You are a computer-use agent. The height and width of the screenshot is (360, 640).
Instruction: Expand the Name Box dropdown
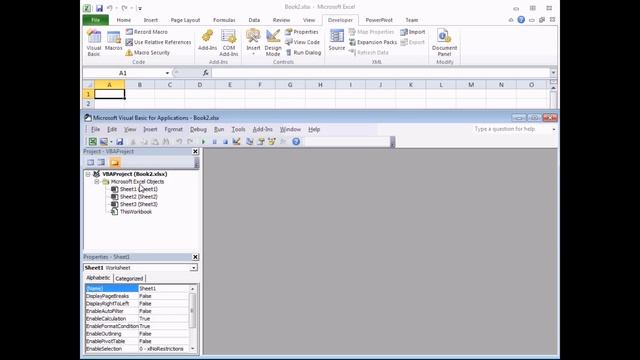coord(167,73)
